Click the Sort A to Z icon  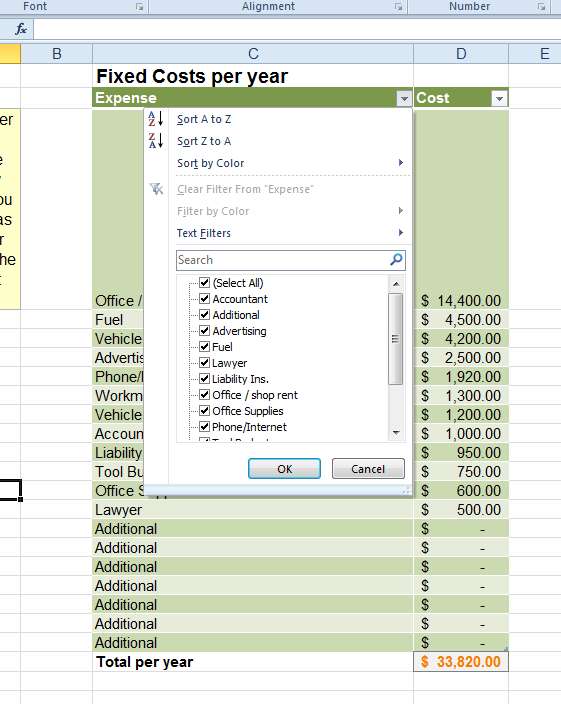155,119
